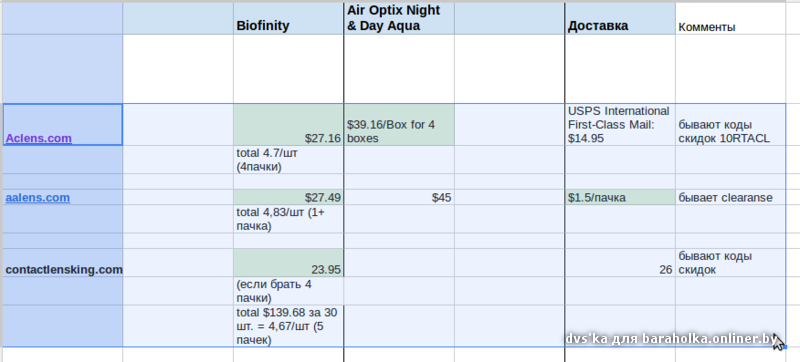
Task: Click the USPS International First-Class Mail cell
Action: (x=620, y=125)
